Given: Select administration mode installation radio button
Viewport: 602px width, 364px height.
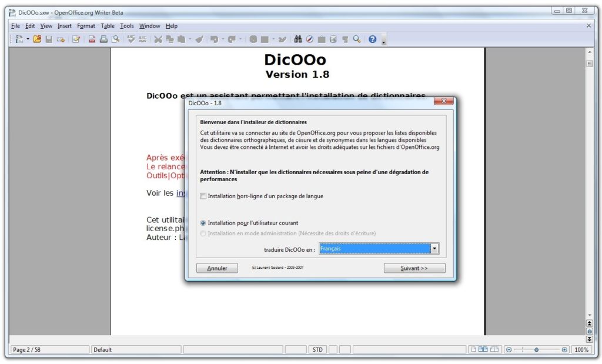Looking at the screenshot, I should 203,233.
